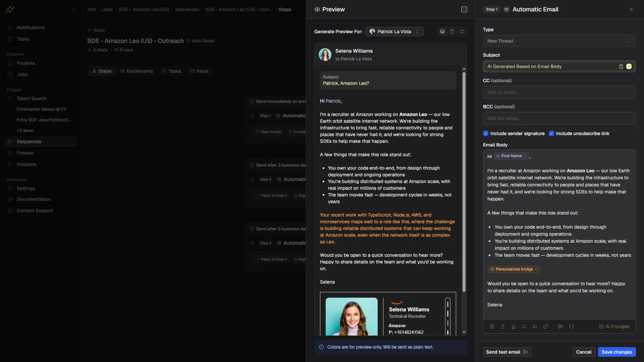
Task: Open Presets in the sidebar
Action: pos(41,153)
